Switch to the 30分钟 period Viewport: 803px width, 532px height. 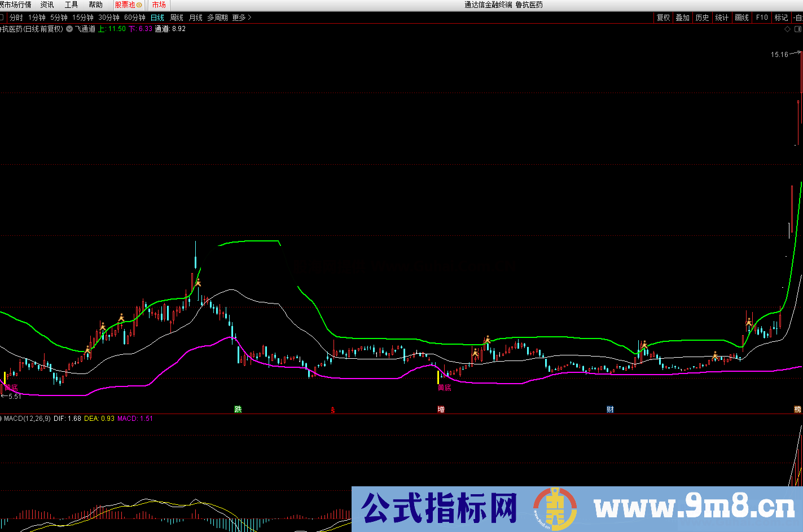[109, 17]
